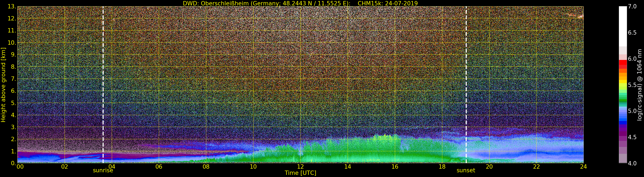The image size is (644, 177).
Task: Click the '2.' height tick label
Action: [14, 139]
